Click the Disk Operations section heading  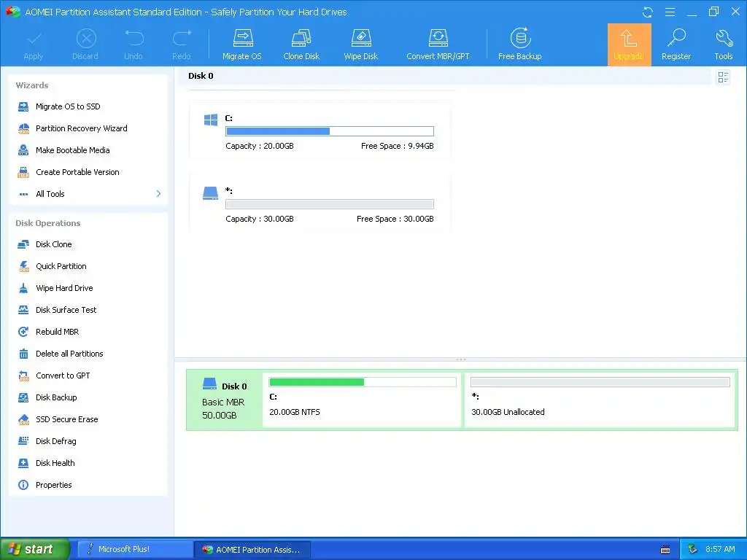click(47, 223)
